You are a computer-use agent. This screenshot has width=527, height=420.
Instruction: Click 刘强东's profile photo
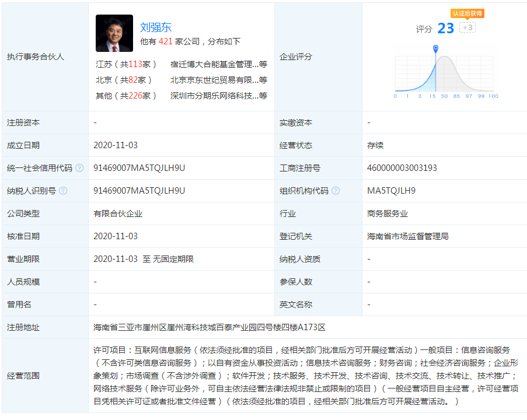[x=114, y=33]
